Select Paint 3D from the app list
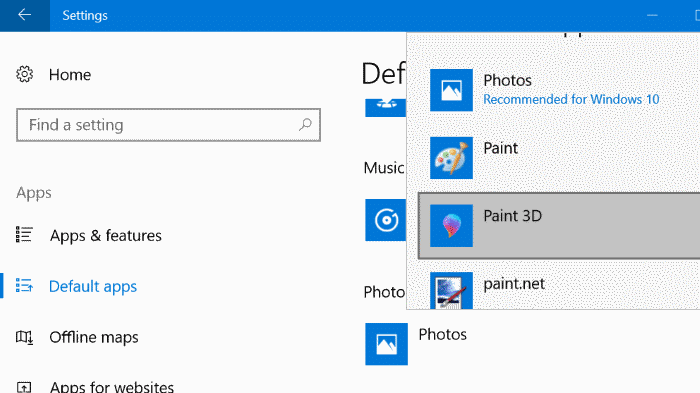The image size is (700, 393). (x=559, y=226)
